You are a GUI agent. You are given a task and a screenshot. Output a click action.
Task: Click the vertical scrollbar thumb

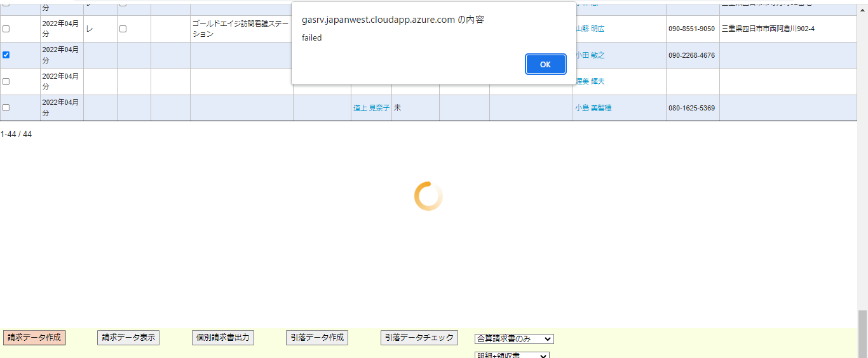[862, 334]
